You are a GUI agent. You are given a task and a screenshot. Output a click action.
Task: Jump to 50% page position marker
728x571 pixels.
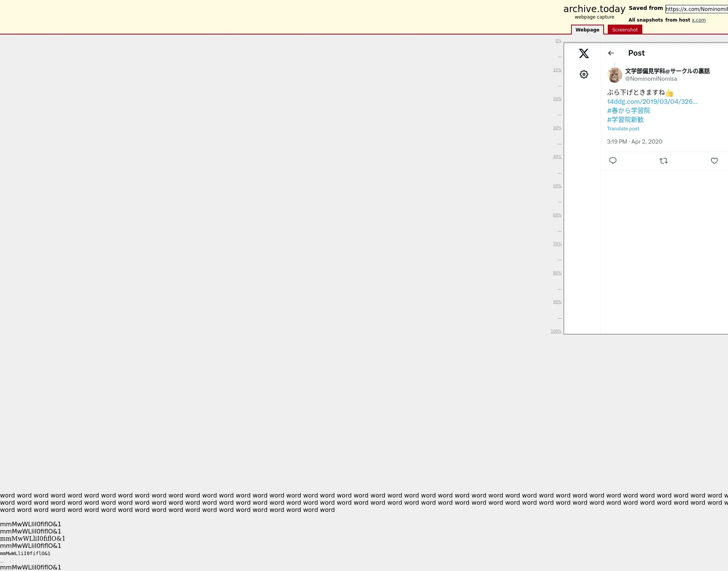pyautogui.click(x=557, y=186)
